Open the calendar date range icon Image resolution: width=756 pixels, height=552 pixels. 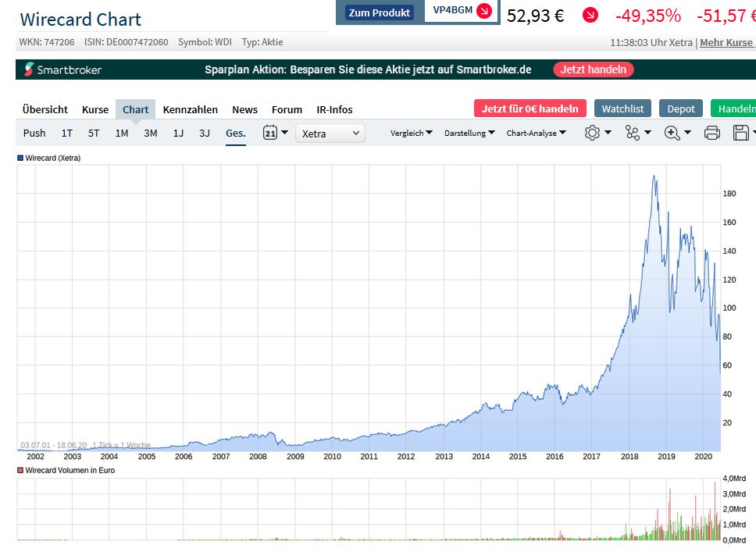coord(270,133)
